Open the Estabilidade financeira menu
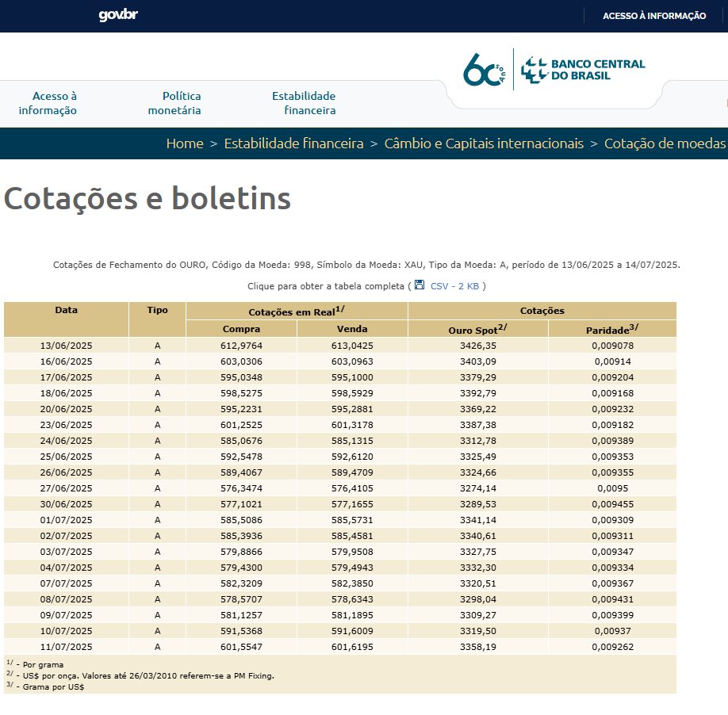 tap(304, 103)
